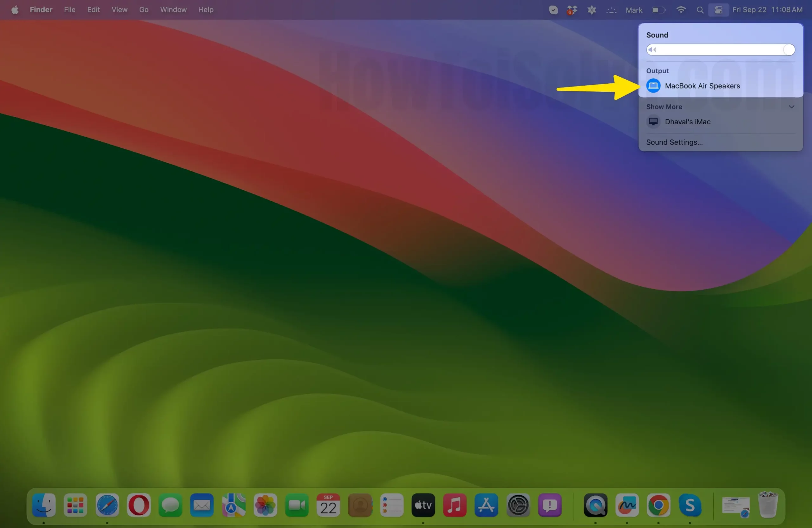Open the View menu
812x528 pixels.
(119, 10)
